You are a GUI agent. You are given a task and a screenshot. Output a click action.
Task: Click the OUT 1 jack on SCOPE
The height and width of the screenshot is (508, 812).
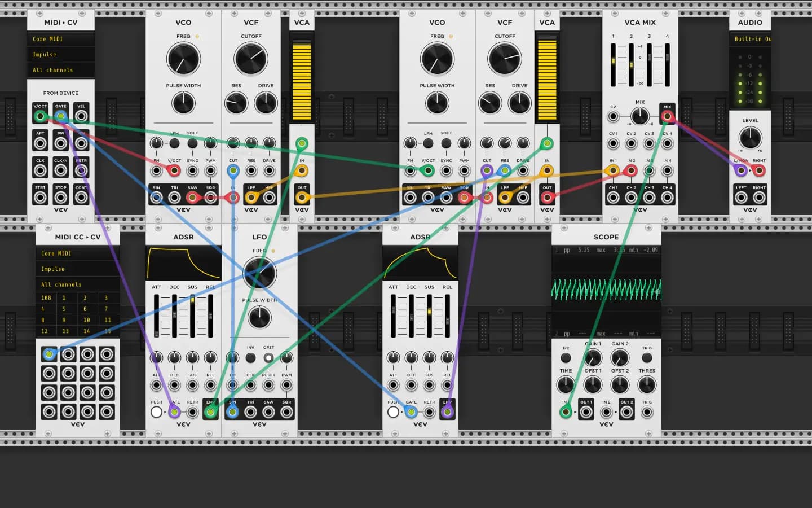(x=586, y=412)
